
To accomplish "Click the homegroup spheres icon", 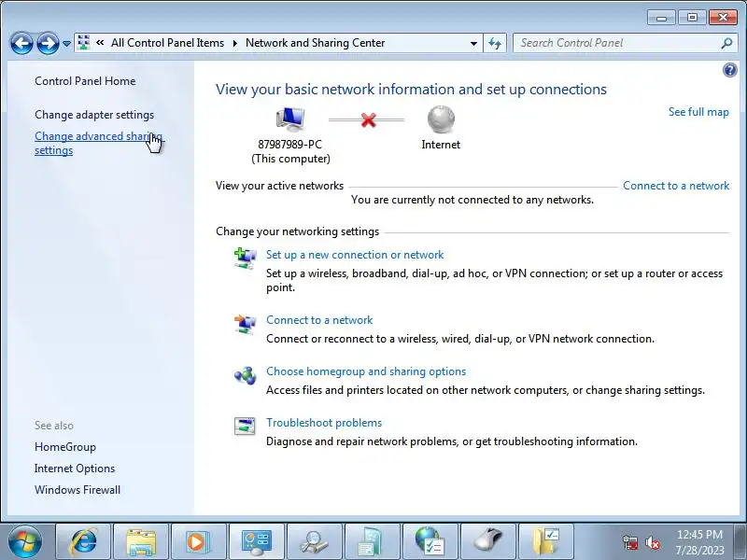I will pyautogui.click(x=245, y=376).
